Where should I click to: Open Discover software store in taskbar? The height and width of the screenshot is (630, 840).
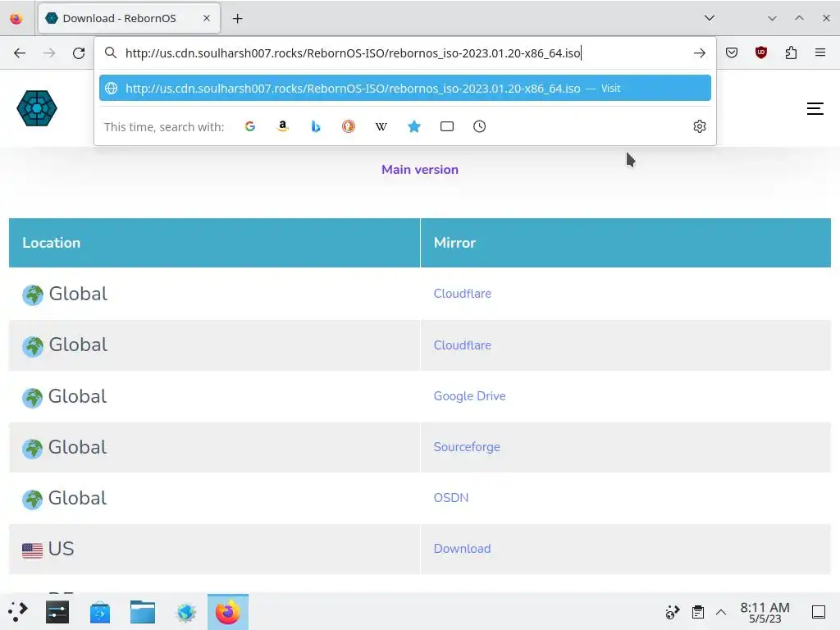click(99, 612)
